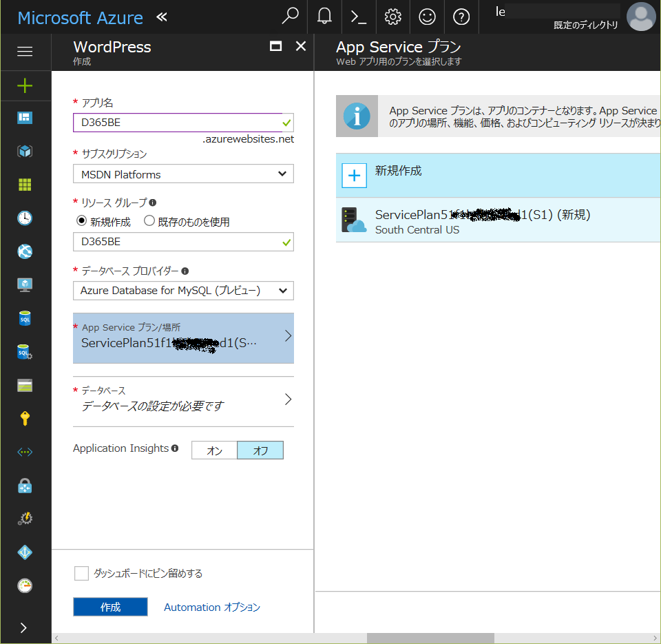The width and height of the screenshot is (661, 644).
Task: Open SQL databases icon in sidebar
Action: pyautogui.click(x=25, y=318)
